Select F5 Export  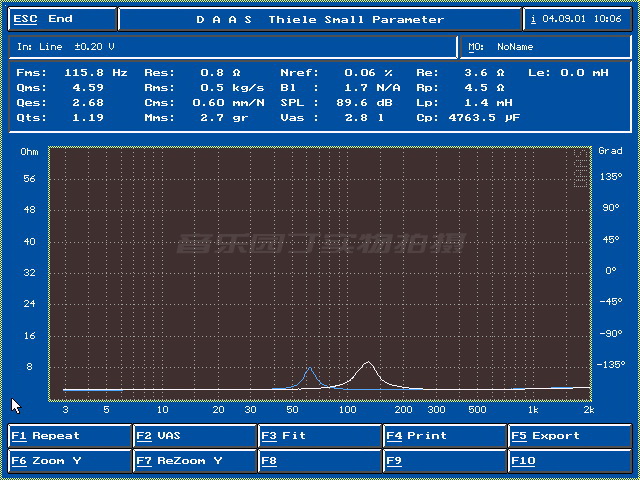pos(570,436)
